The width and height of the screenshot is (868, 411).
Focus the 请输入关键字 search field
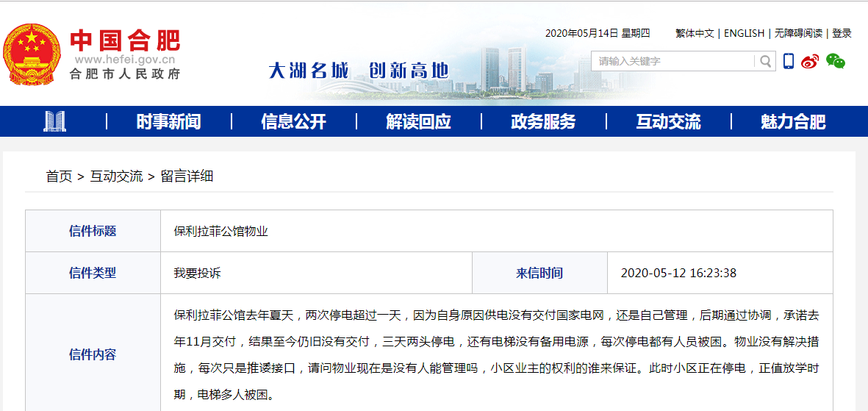coord(674,61)
